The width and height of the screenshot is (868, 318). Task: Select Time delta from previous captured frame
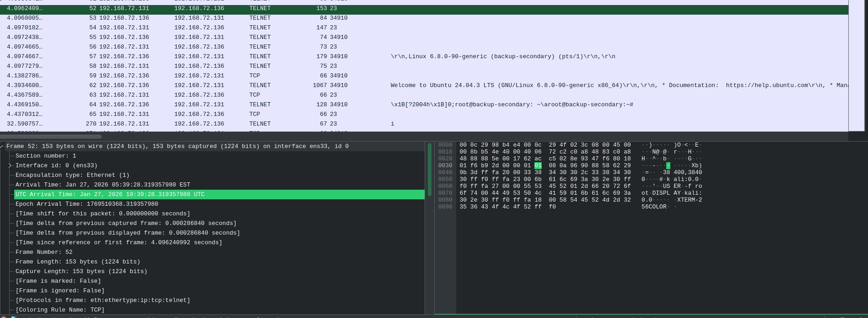pos(219,223)
